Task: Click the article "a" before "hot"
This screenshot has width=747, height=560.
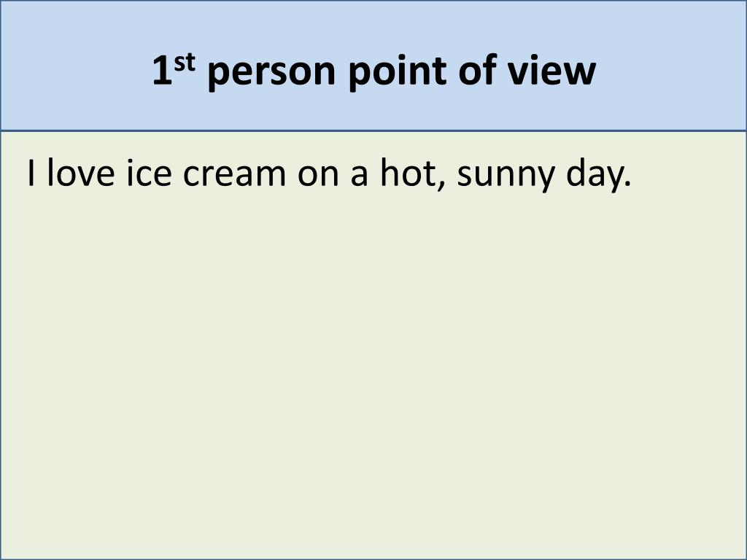Action: coord(359,174)
